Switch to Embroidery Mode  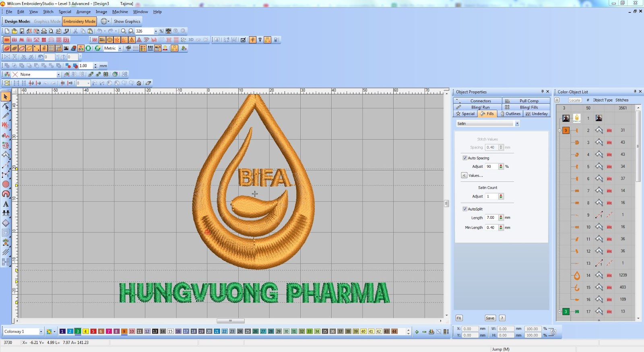coord(79,21)
